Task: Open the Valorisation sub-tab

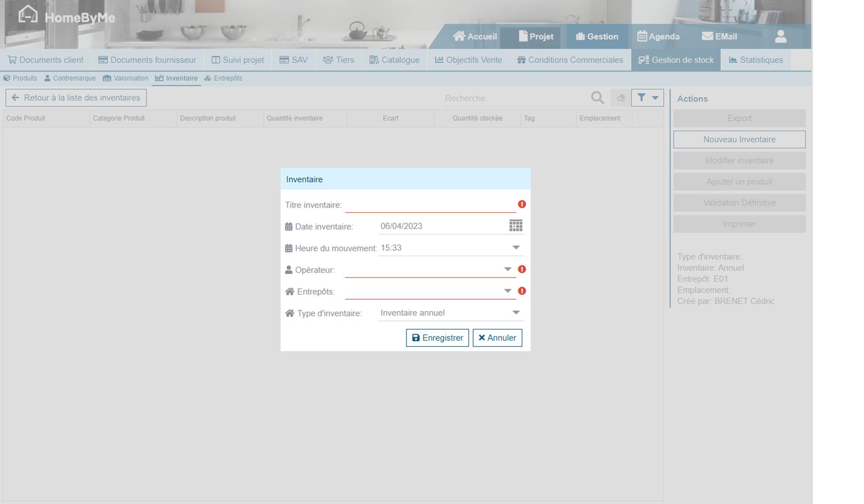Action: click(x=126, y=78)
